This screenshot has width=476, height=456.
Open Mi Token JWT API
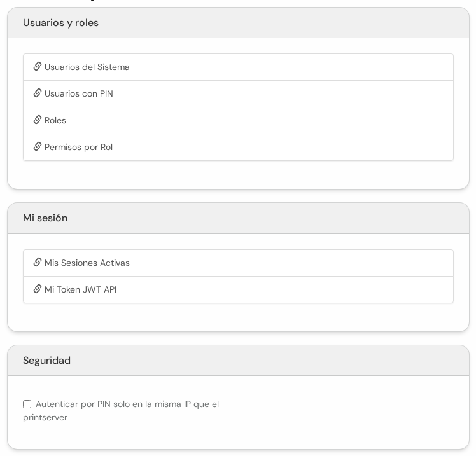coord(238,290)
